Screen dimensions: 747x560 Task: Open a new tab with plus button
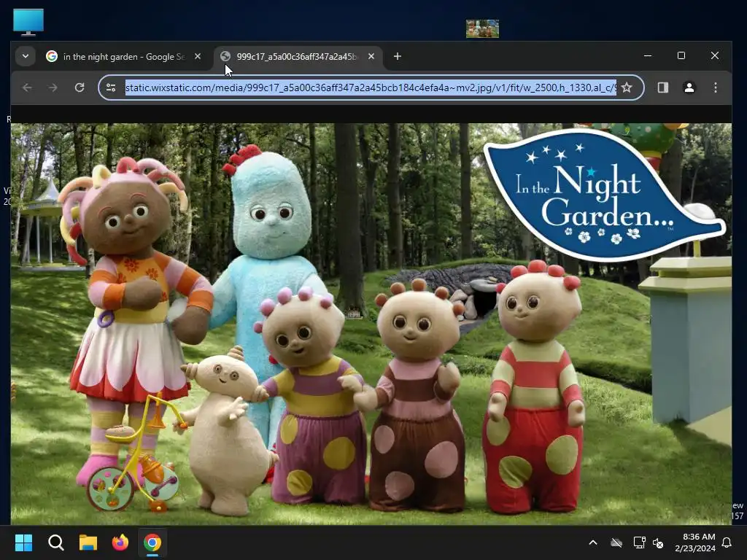click(398, 56)
